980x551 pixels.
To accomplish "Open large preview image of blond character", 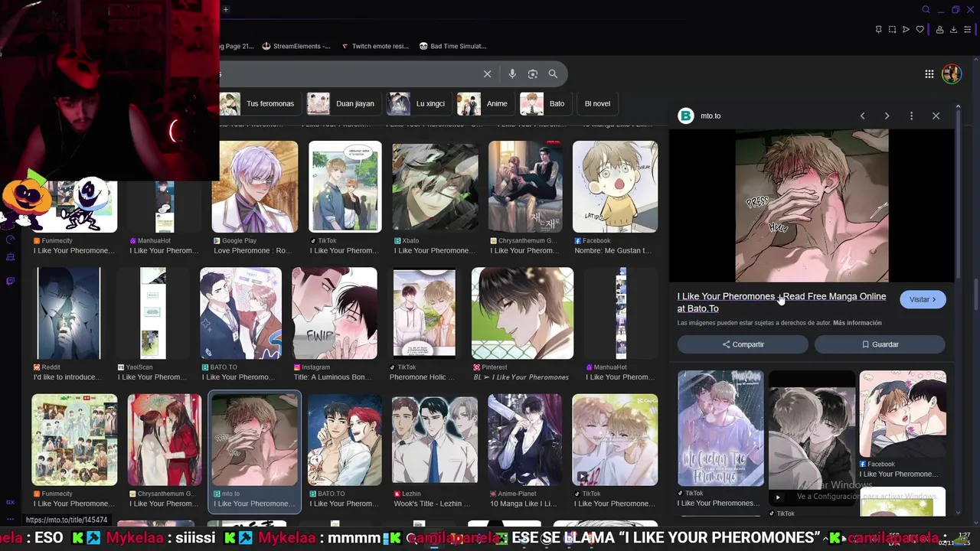I will [x=812, y=205].
